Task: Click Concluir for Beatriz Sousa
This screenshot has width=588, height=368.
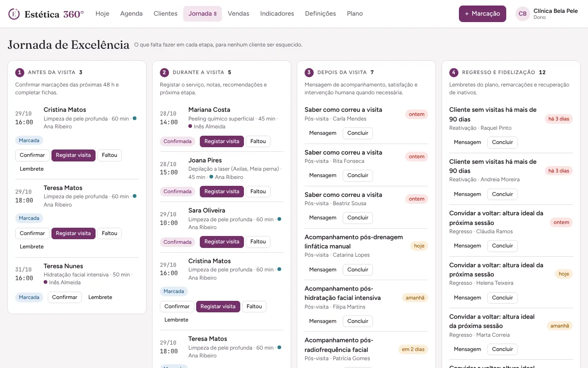Action: (358, 218)
